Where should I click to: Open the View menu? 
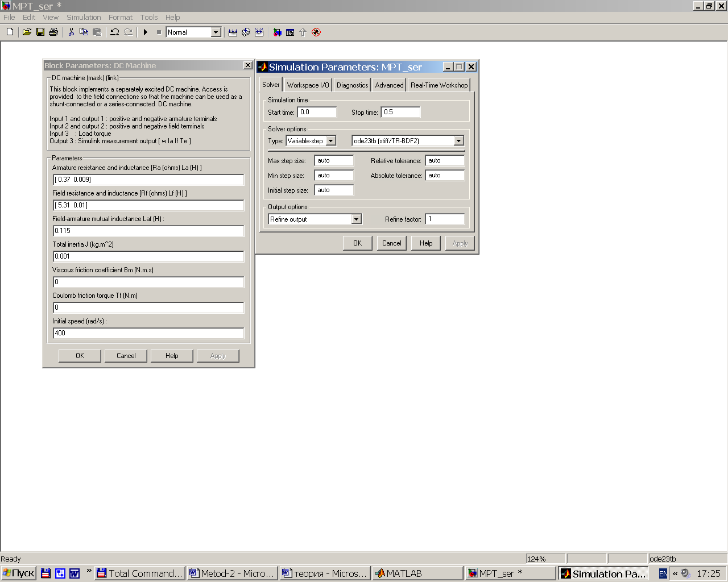click(x=51, y=18)
